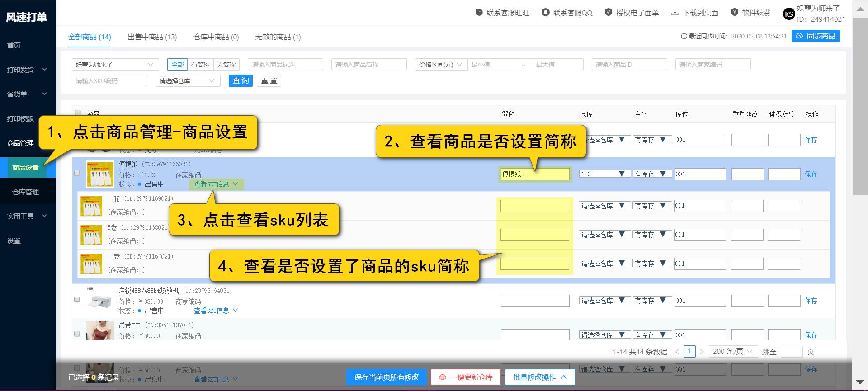Click the clock icon beside 最近同步时间
868x391 pixels.
(684, 36)
